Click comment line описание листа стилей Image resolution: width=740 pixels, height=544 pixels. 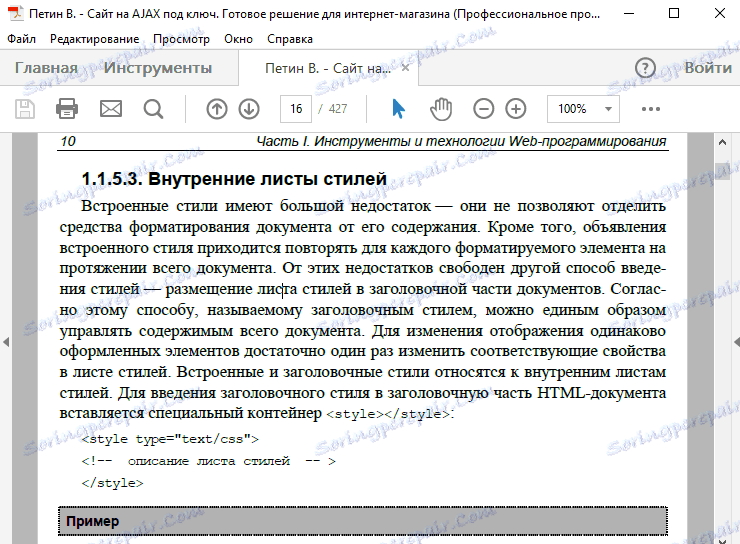pos(209,461)
